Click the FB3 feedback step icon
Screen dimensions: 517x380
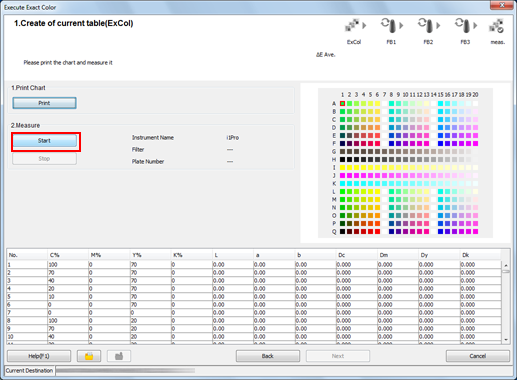pyautogui.click(x=463, y=25)
